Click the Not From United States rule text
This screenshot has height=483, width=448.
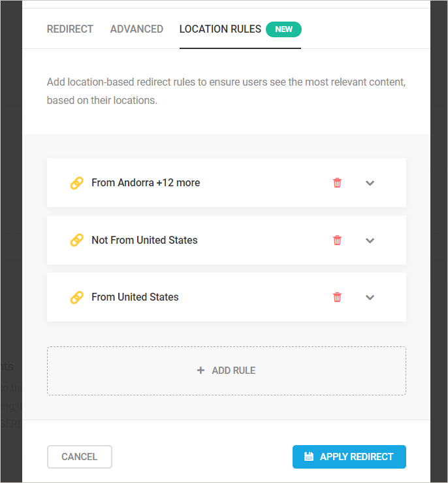(144, 241)
